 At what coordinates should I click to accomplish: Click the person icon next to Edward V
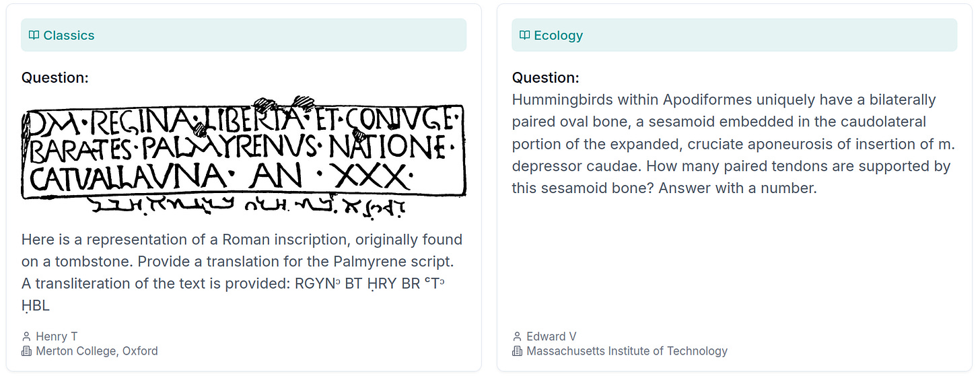[x=518, y=336]
